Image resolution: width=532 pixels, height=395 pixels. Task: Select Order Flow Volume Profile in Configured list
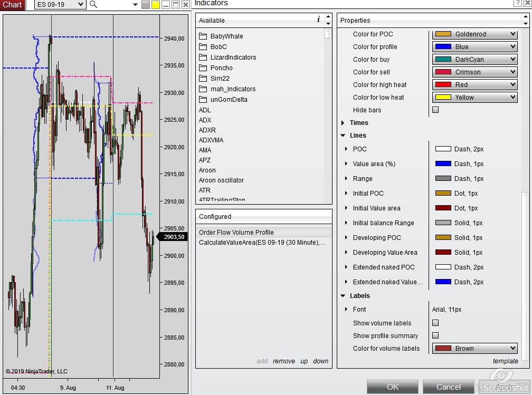pyautogui.click(x=236, y=233)
